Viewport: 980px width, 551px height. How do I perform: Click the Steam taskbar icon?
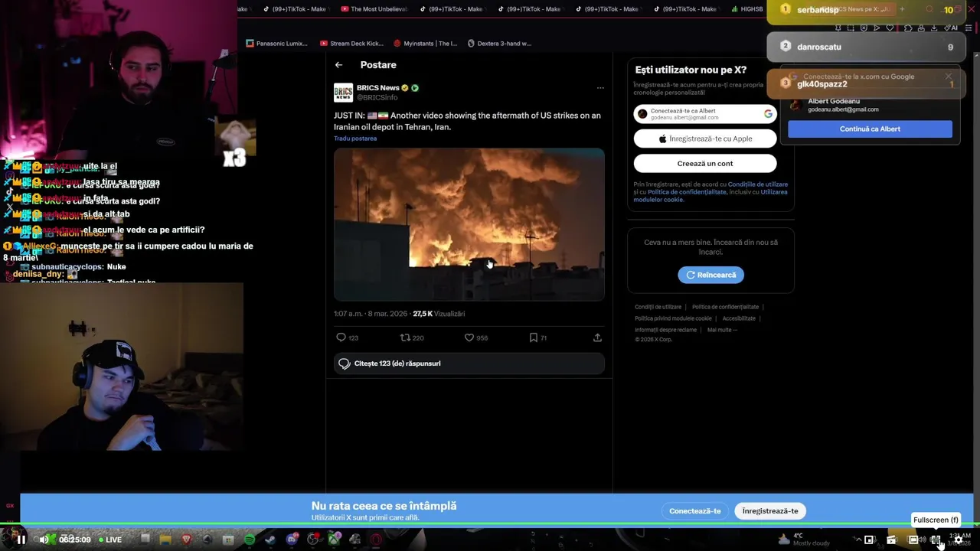click(x=270, y=540)
